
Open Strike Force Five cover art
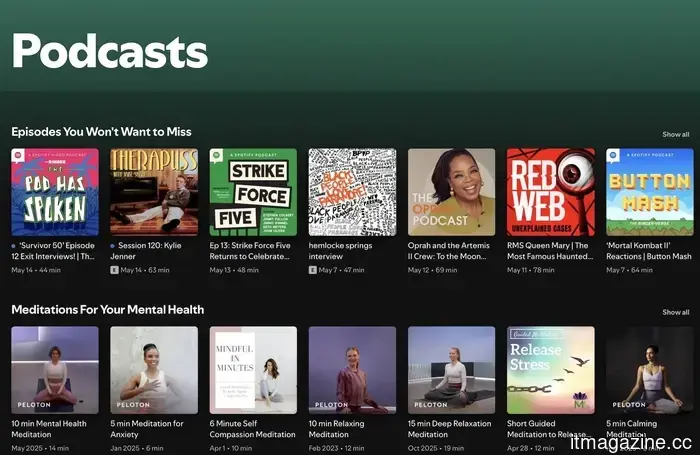[x=253, y=192]
